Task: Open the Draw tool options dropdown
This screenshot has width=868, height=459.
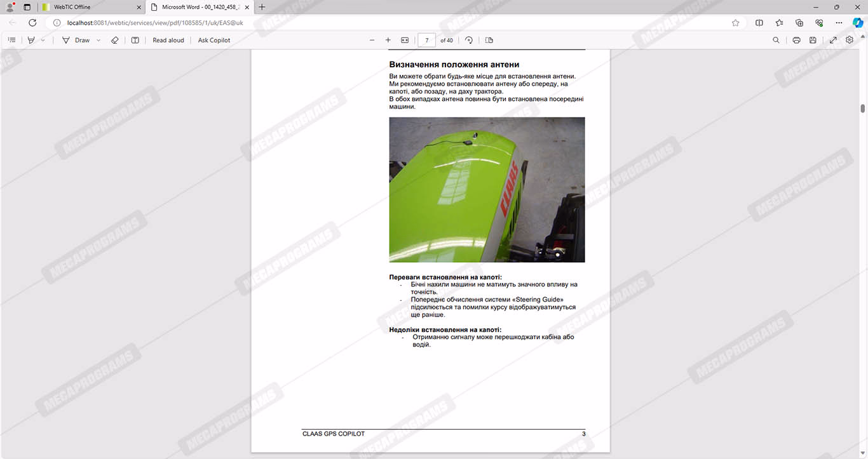Action: click(98, 40)
